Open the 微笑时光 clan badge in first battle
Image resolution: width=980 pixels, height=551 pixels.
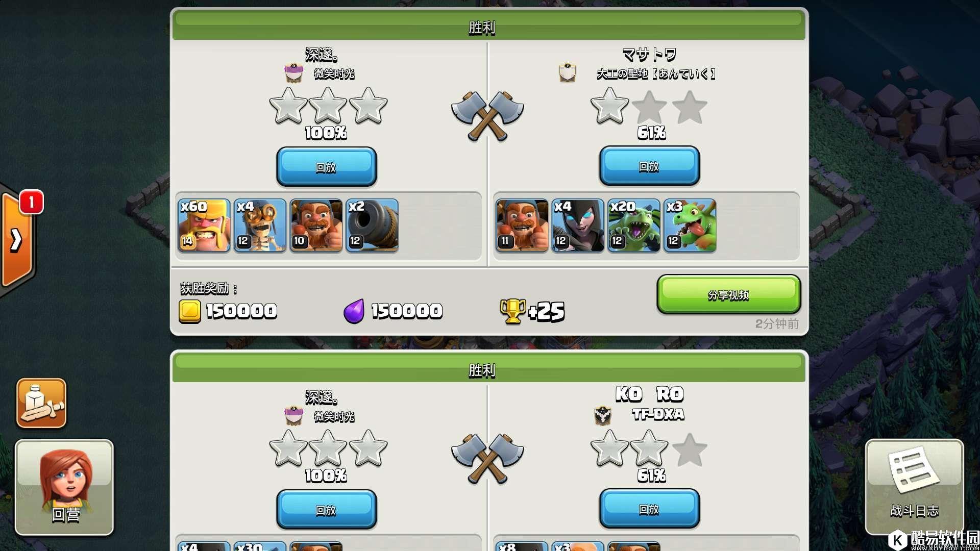pyautogui.click(x=293, y=72)
